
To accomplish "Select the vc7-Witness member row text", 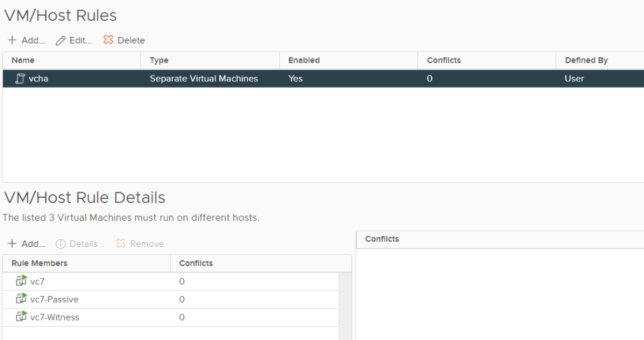I will (x=55, y=317).
